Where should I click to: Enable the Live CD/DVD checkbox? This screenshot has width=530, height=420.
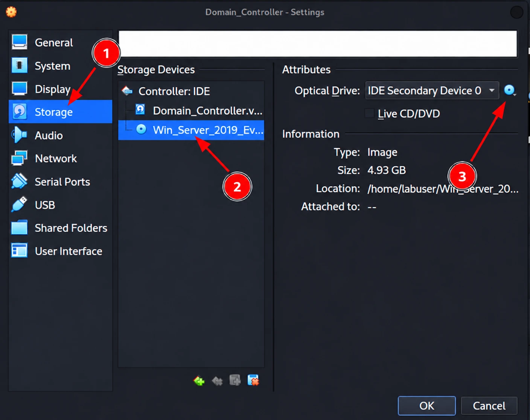[x=370, y=113]
